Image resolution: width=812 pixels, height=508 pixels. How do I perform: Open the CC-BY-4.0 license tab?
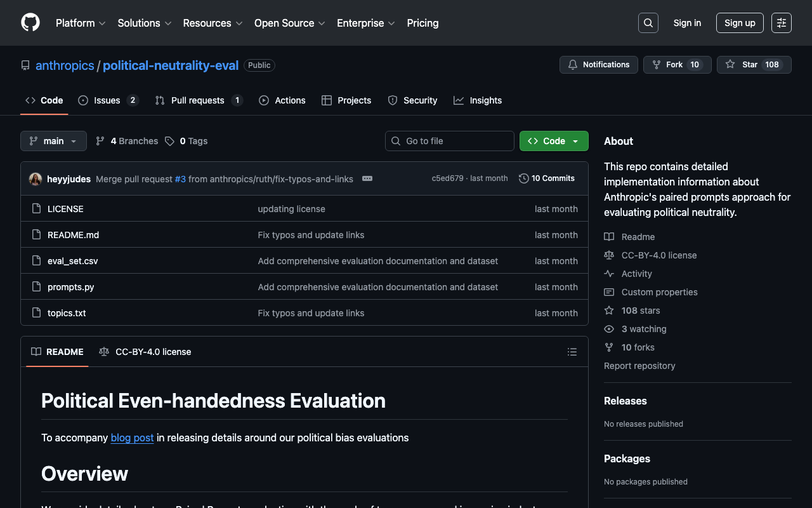145,352
